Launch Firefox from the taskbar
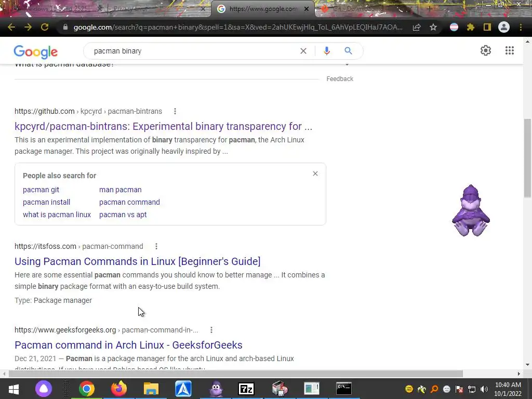This screenshot has width=532, height=399. pos(119,389)
